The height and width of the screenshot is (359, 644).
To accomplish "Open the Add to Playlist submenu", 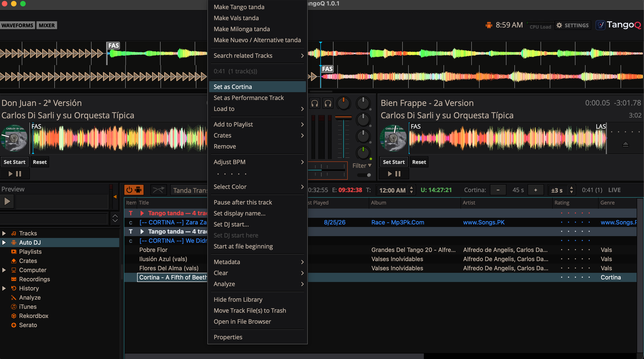I will (x=258, y=124).
